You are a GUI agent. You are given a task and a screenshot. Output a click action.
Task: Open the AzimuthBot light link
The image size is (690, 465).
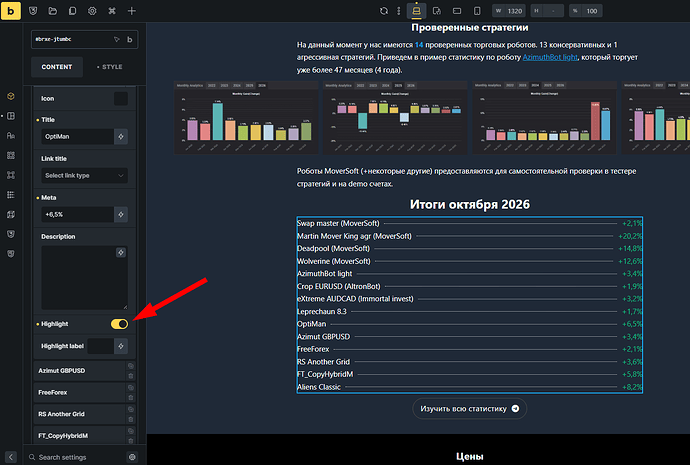pos(550,57)
